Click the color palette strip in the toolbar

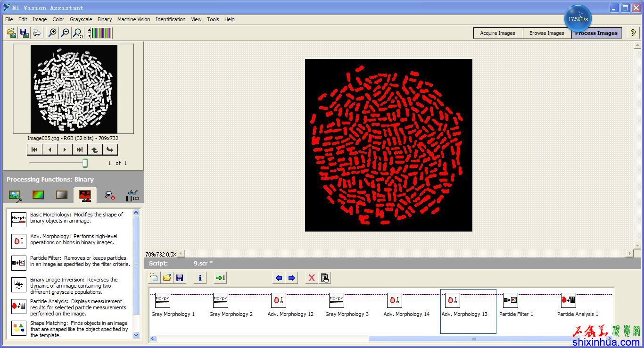pos(102,33)
